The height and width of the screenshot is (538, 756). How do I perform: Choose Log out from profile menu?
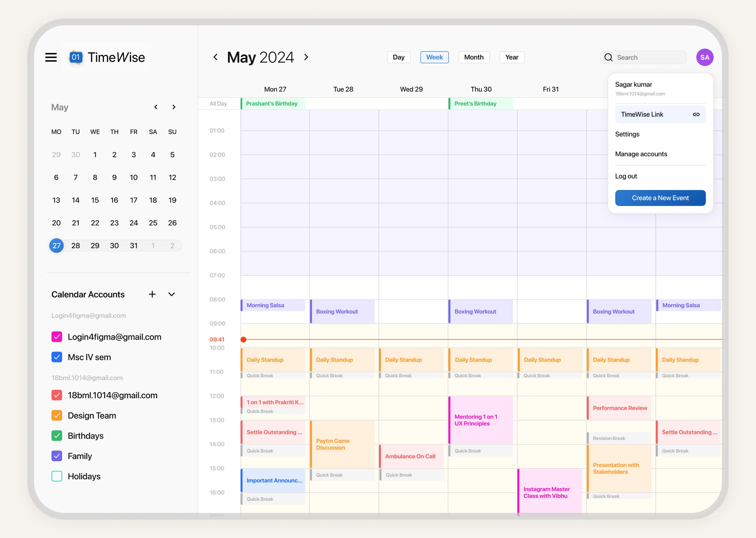pyautogui.click(x=626, y=176)
